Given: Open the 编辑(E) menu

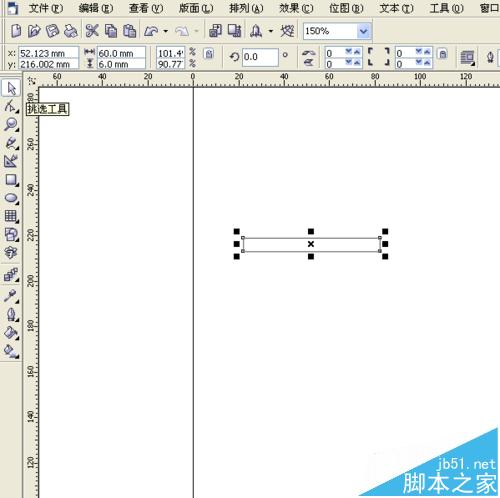Looking at the screenshot, I should pyautogui.click(x=96, y=8).
